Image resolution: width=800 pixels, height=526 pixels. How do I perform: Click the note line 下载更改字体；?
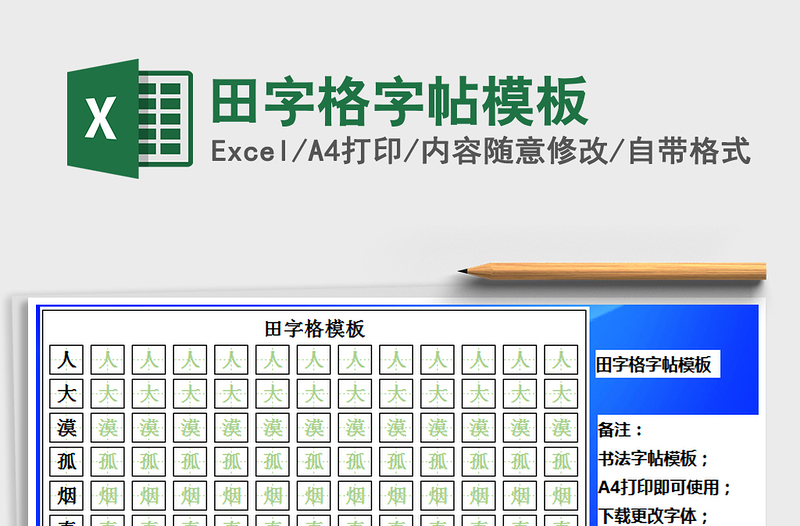click(x=653, y=515)
